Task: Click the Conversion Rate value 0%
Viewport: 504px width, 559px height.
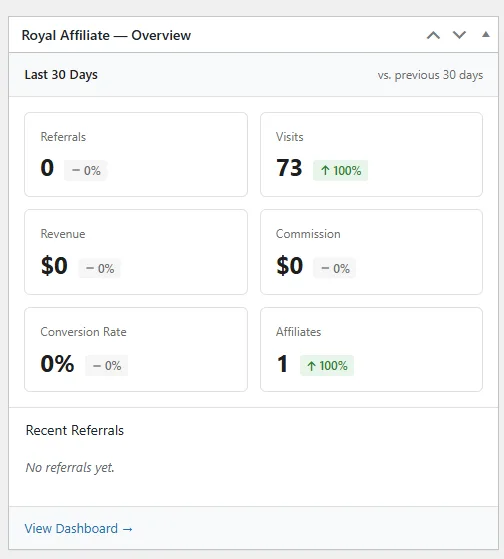Action: pyautogui.click(x=57, y=364)
